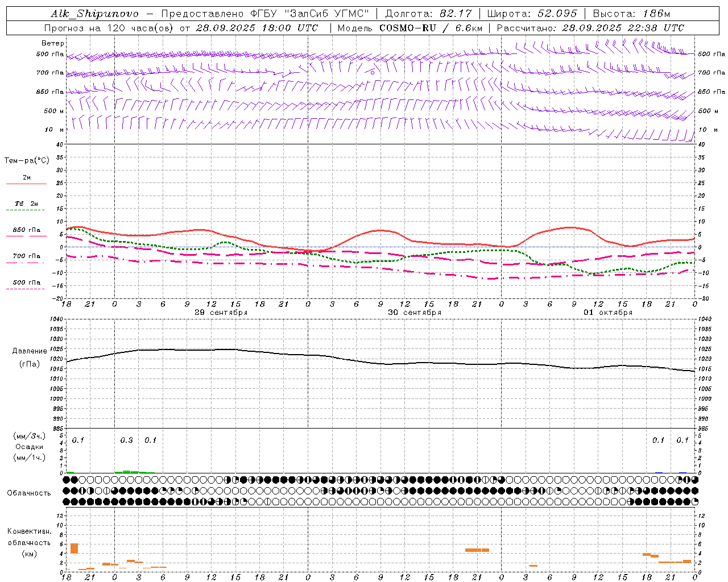
Task: Click the '10 м' label left of wind barbs
Action: [54, 130]
